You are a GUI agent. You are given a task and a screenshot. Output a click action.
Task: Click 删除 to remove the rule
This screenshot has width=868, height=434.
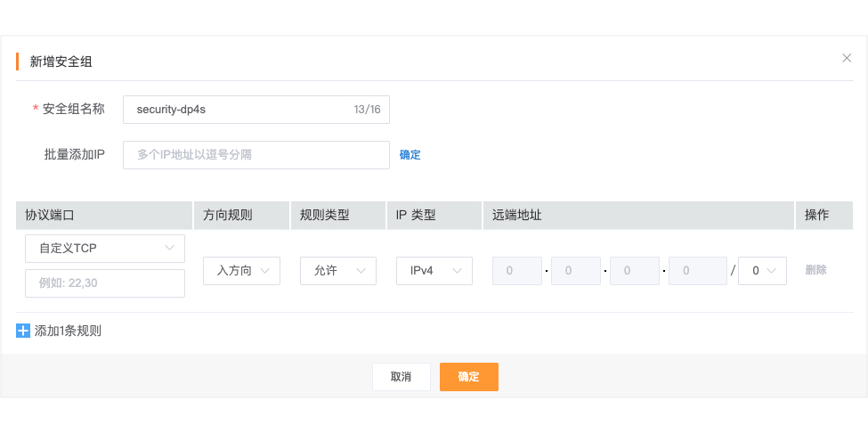[x=815, y=270]
